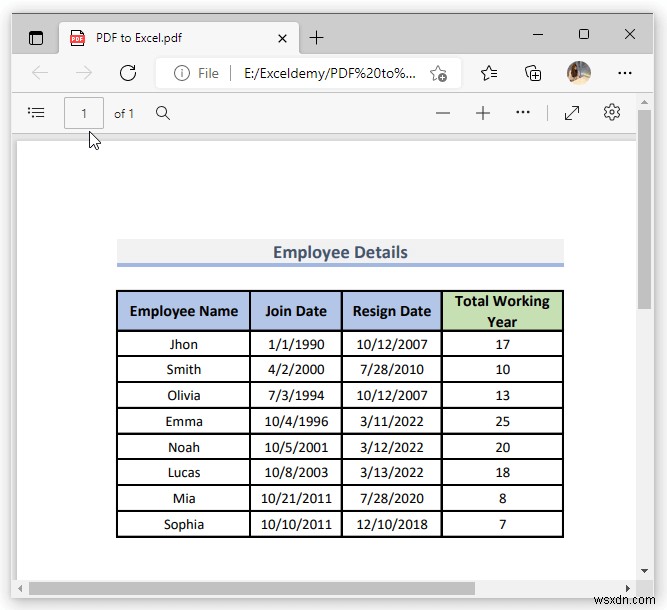Open more PDF toolbar options

click(523, 112)
